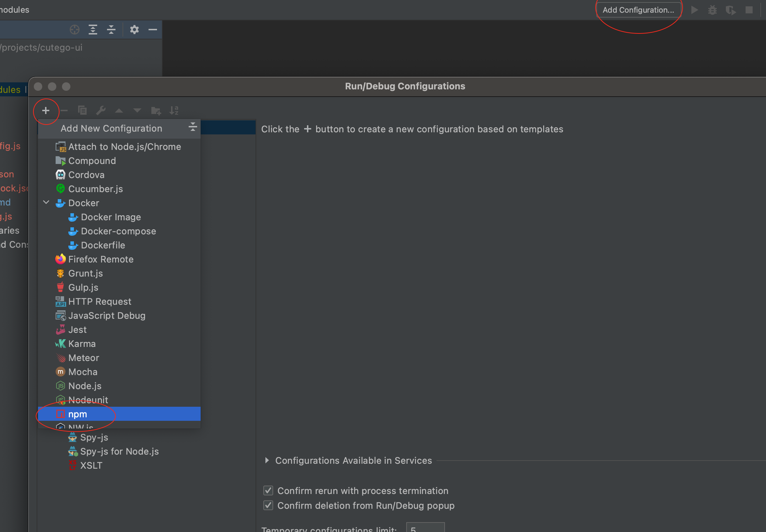Select HTTP Request configuration

[119, 302]
